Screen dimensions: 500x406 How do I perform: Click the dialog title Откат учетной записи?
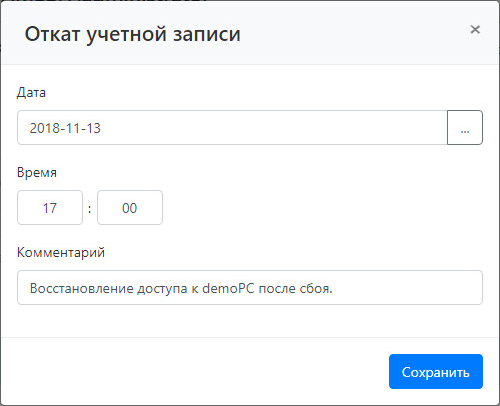[x=132, y=34]
